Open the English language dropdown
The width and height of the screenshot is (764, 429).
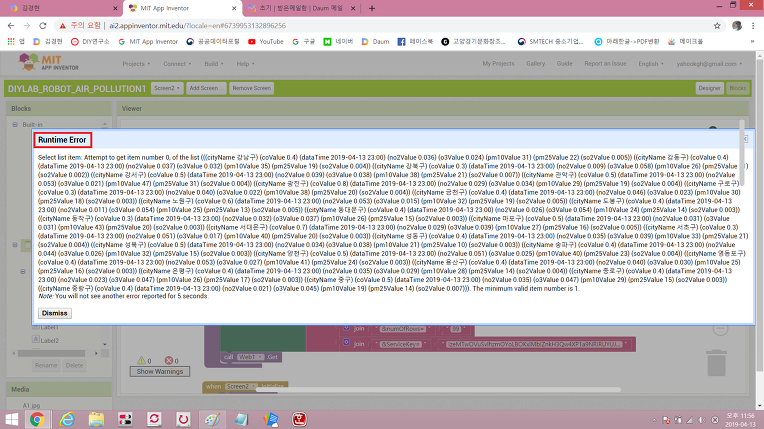(651, 64)
